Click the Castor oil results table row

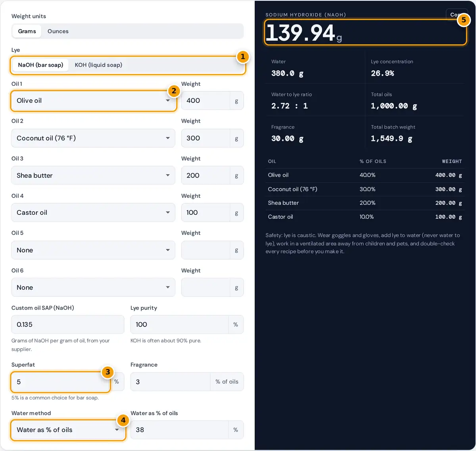[x=365, y=217]
